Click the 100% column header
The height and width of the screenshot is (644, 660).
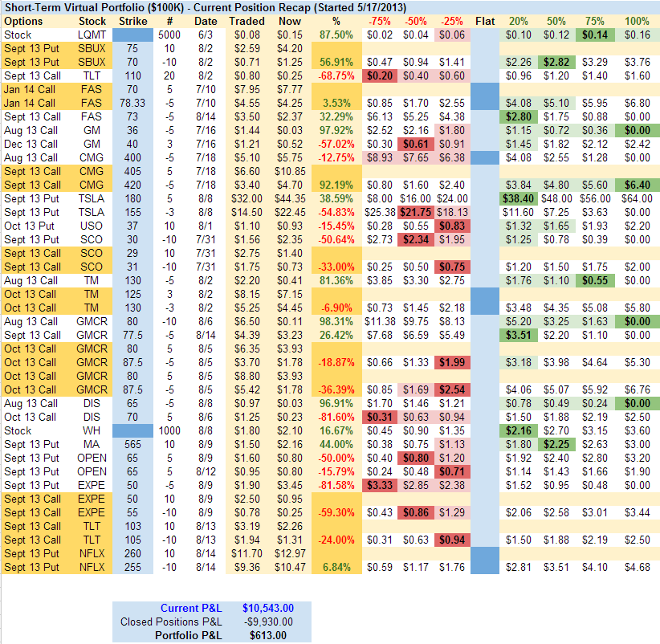637,21
